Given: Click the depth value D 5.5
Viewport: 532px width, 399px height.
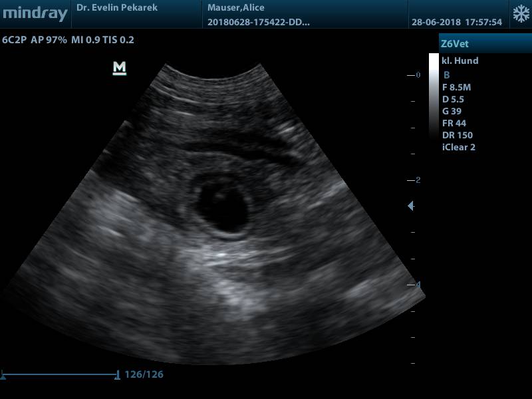Looking at the screenshot, I should click(453, 99).
